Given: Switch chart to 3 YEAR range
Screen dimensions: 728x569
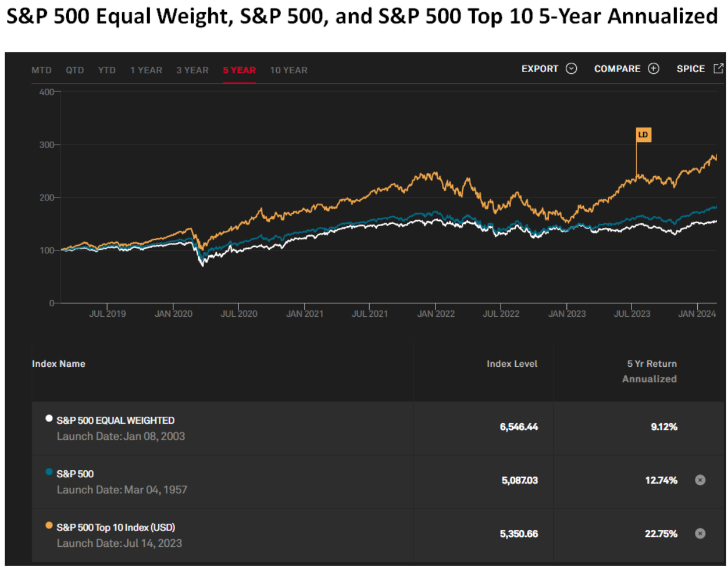Looking at the screenshot, I should [192, 70].
